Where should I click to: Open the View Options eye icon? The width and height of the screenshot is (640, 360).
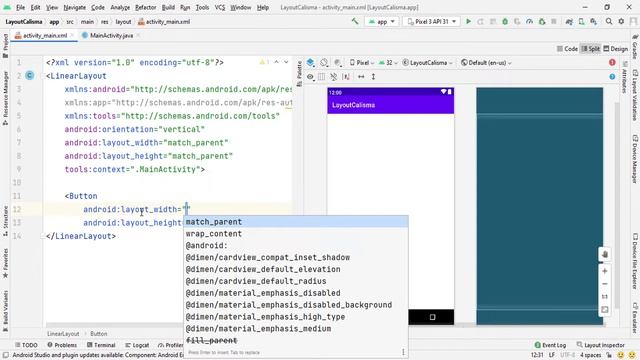coord(311,77)
